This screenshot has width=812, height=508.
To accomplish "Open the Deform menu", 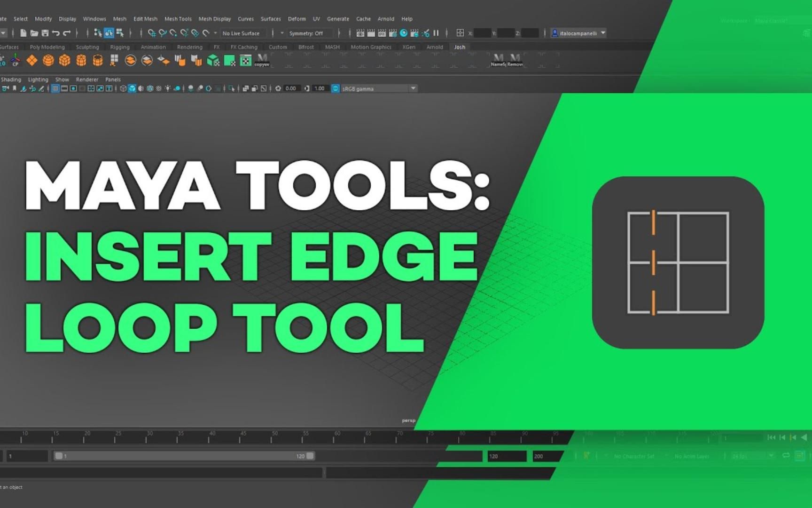I will (297, 19).
